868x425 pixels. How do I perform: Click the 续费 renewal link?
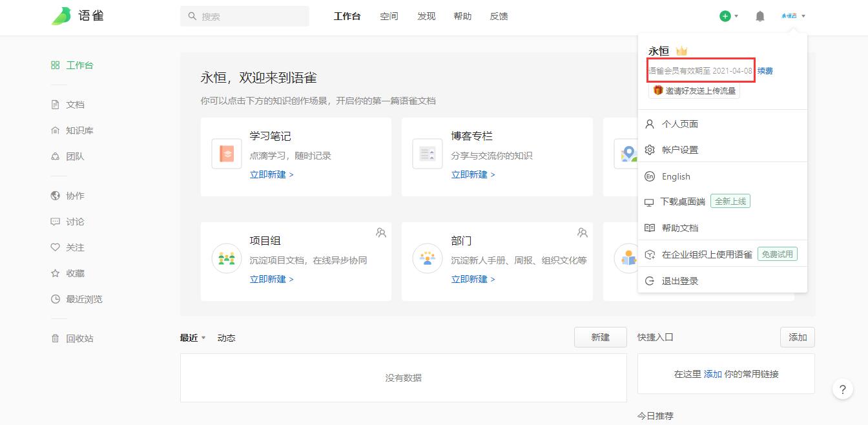[765, 71]
